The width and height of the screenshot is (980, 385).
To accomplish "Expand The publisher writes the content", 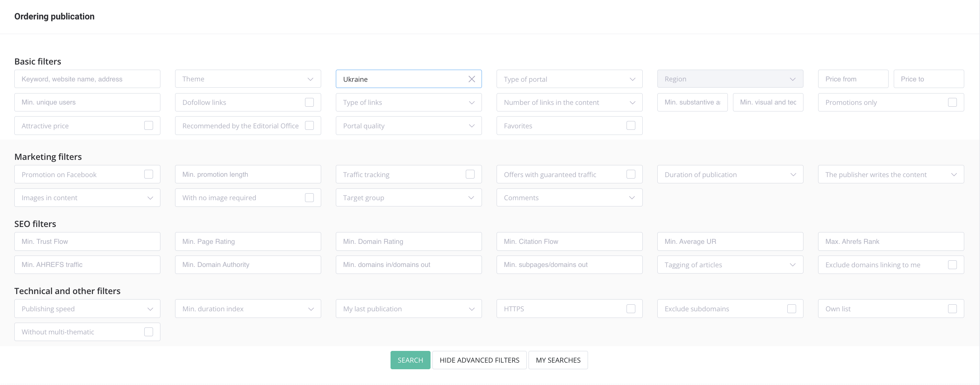I will (891, 174).
